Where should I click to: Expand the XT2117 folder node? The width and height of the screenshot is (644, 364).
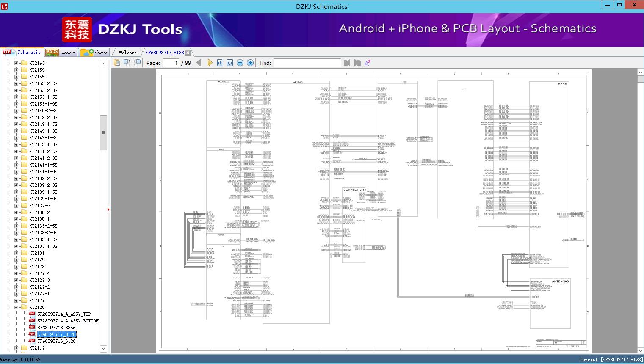tap(17, 348)
